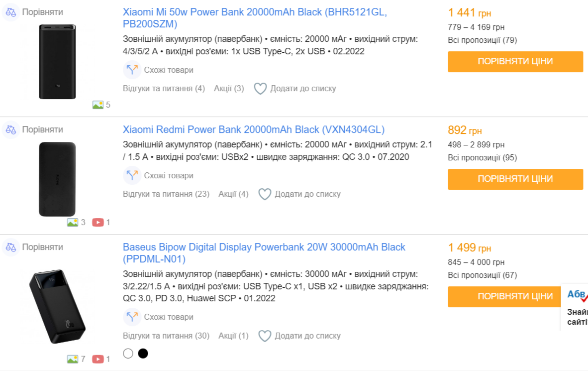The image size is (588, 371).
Task: Open Акції (1) for Baseus Bipow
Action: click(233, 336)
